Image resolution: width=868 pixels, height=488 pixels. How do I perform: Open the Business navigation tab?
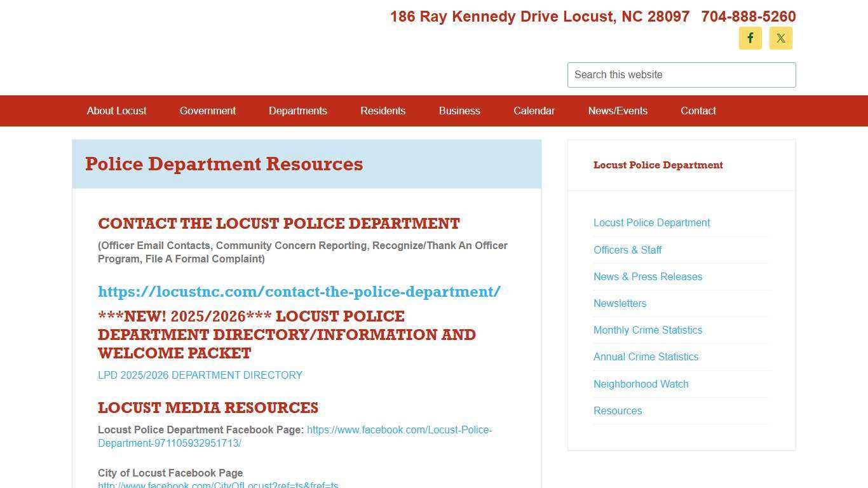pos(459,111)
